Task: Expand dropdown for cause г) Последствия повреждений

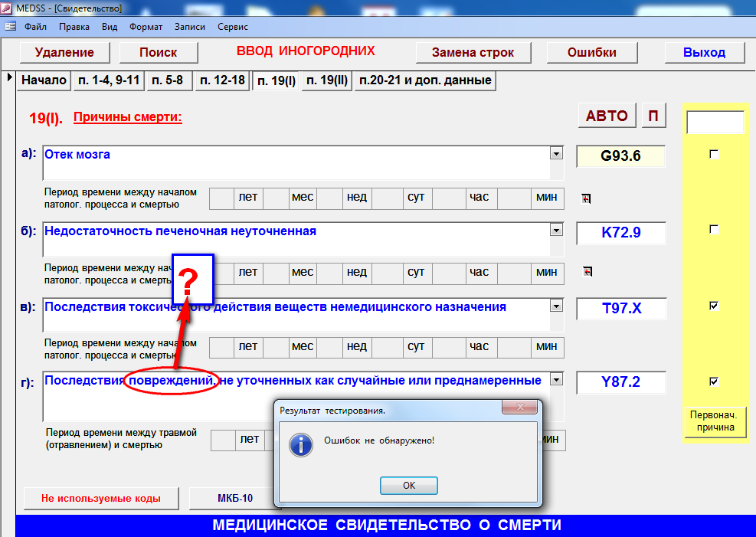Action: (556, 380)
